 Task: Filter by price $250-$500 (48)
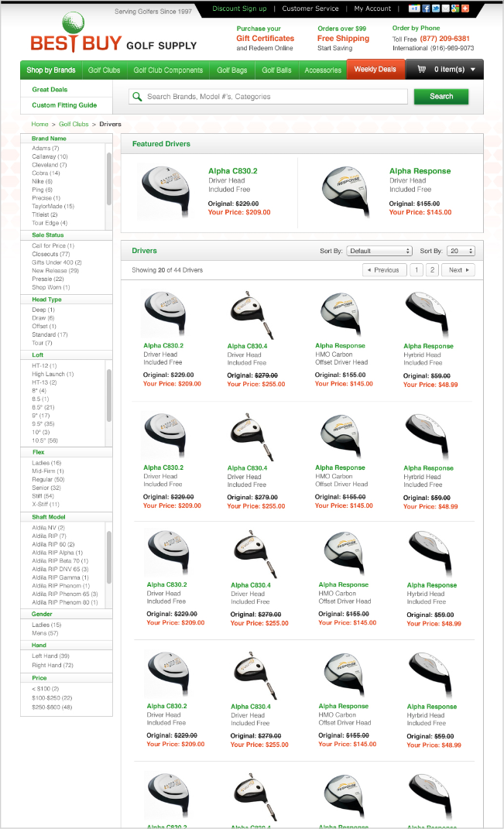(52, 707)
